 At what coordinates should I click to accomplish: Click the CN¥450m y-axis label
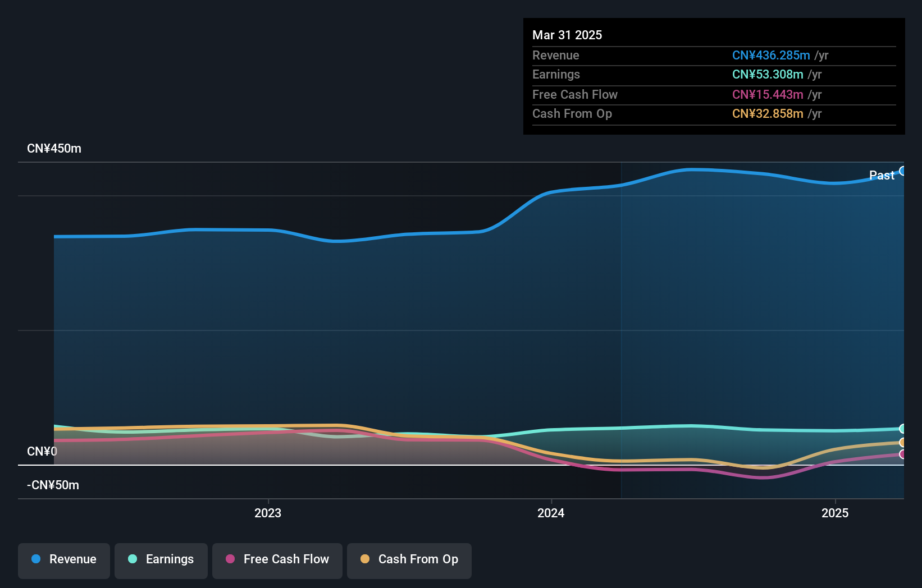[54, 149]
